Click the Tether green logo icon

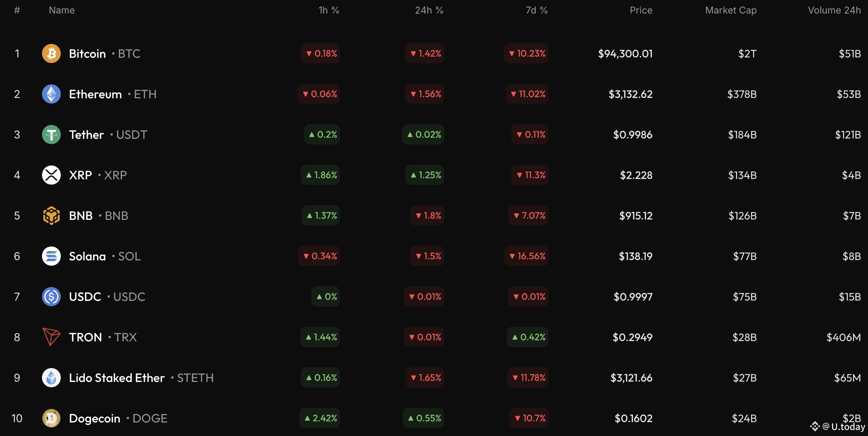(51, 135)
